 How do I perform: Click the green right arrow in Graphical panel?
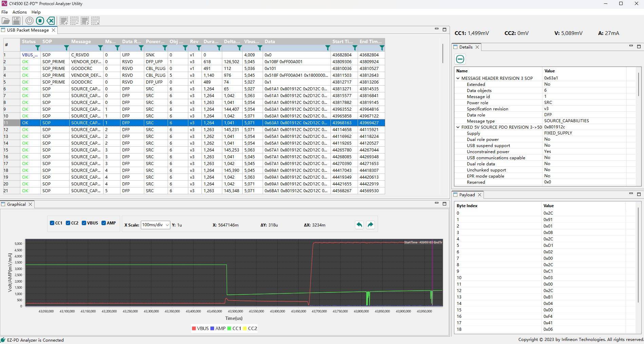370,225
